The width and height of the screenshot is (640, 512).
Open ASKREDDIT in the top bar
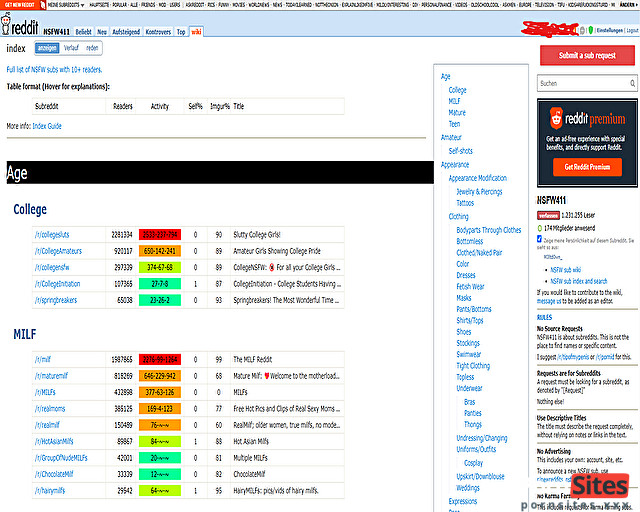click(195, 5)
